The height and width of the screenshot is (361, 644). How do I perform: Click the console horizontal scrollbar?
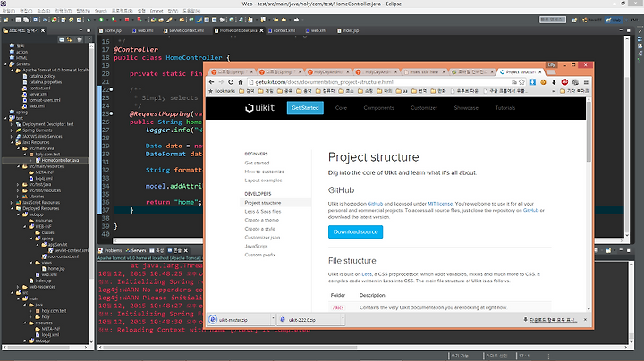coord(230,348)
